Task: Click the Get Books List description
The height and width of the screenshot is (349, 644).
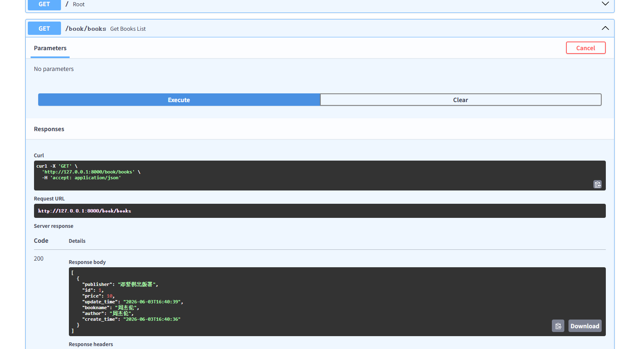Action: coord(128,29)
